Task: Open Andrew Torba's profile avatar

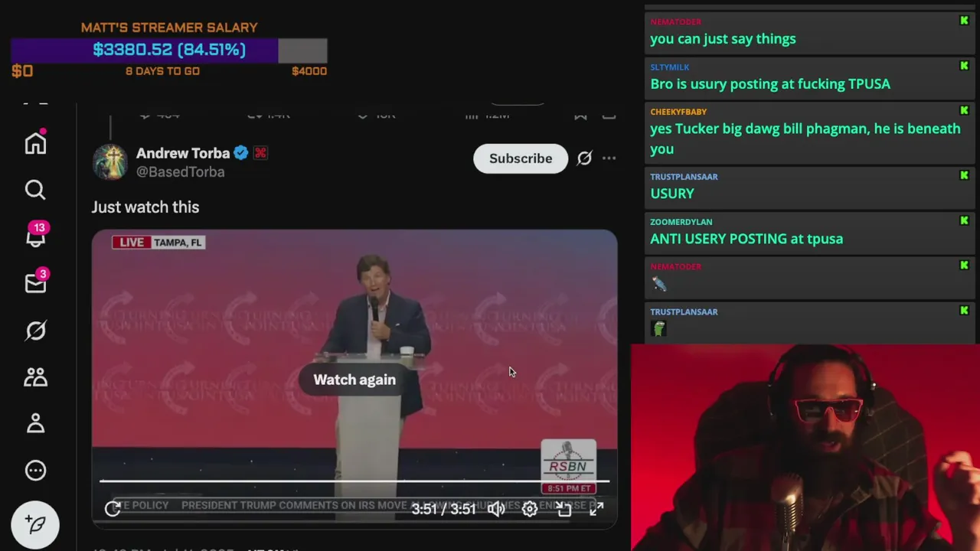Action: pos(109,161)
